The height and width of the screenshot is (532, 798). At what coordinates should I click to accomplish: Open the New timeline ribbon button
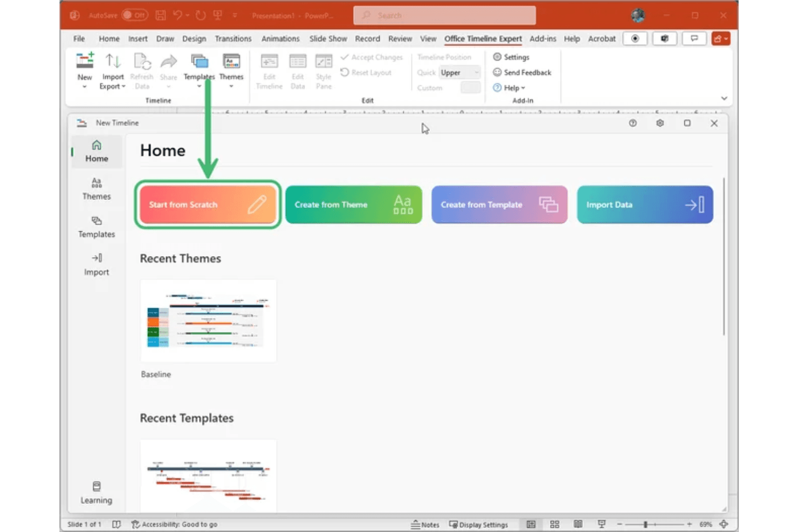tap(85, 71)
